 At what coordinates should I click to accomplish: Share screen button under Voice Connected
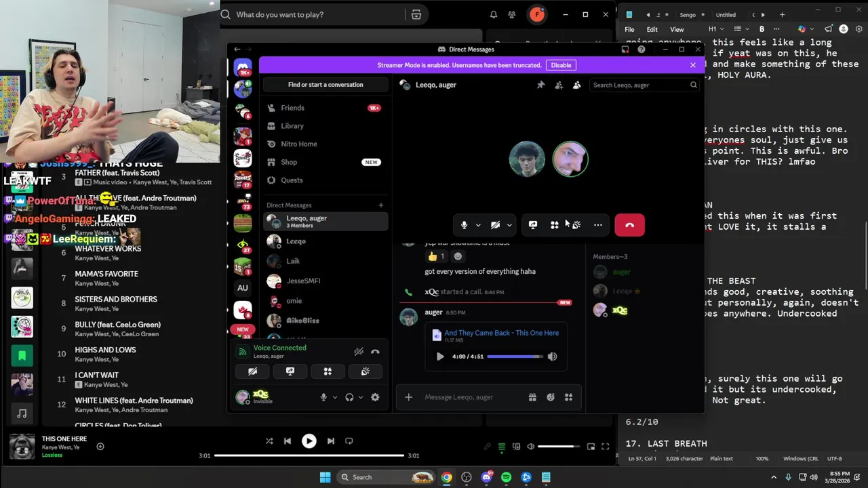pos(290,371)
